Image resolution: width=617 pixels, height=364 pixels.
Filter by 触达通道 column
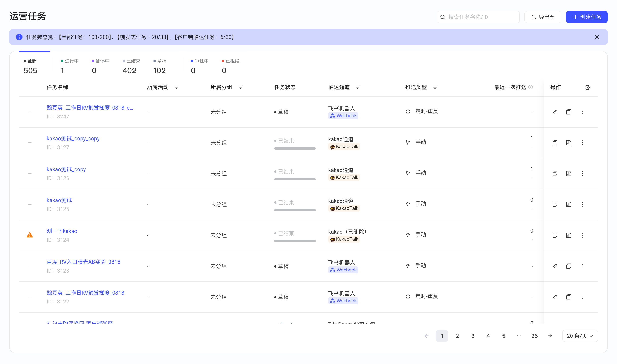[358, 87]
